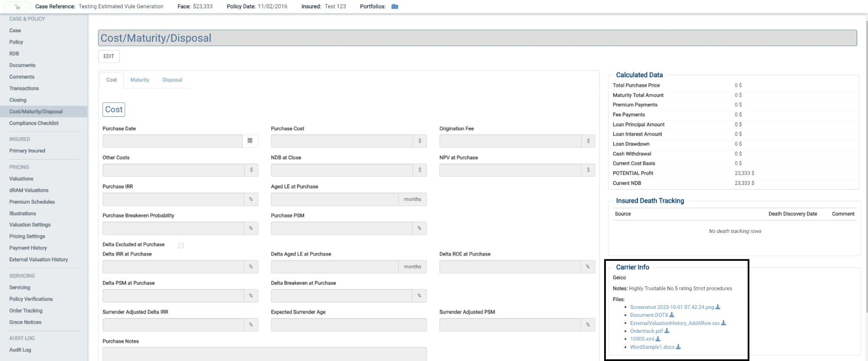Open dRAM Valuations from the sidebar
This screenshot has width=868, height=361.
(x=29, y=190)
